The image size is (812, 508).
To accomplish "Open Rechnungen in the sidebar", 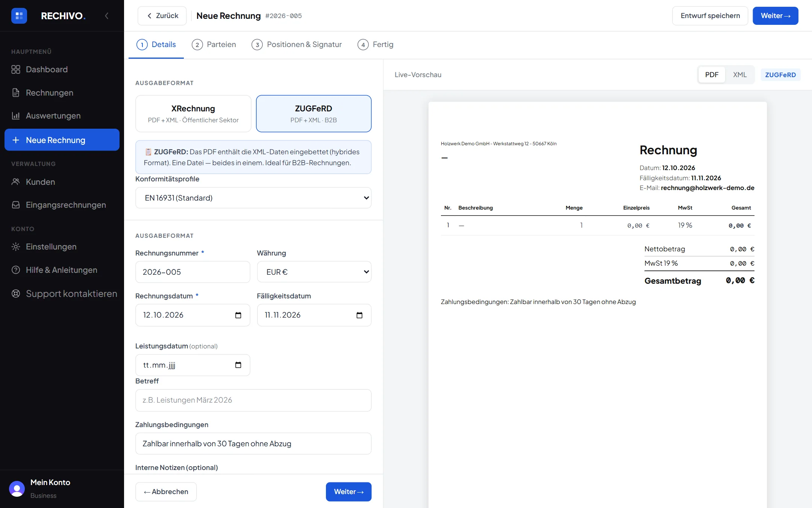I will tap(62, 93).
